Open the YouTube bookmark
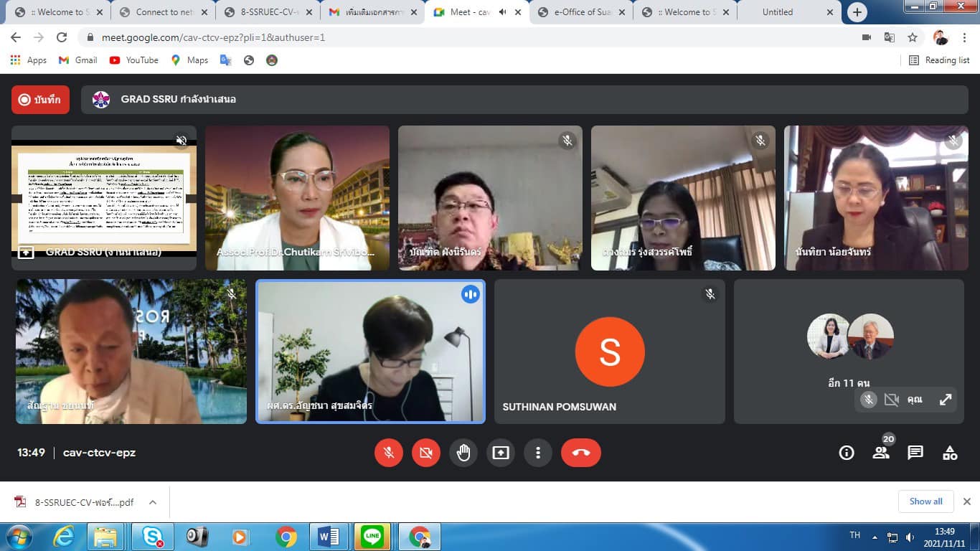The image size is (980, 551). pos(134,60)
